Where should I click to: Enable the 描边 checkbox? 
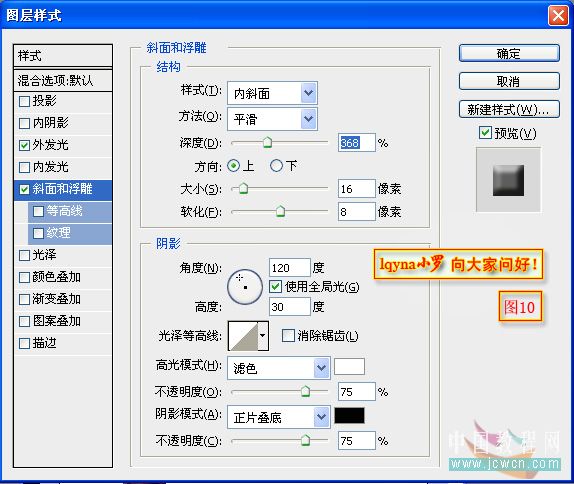point(24,343)
